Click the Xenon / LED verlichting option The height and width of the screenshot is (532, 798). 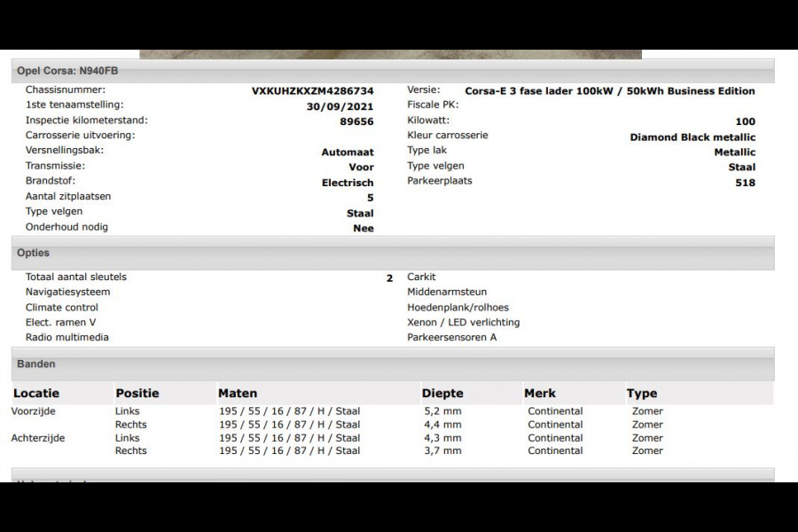coord(463,323)
